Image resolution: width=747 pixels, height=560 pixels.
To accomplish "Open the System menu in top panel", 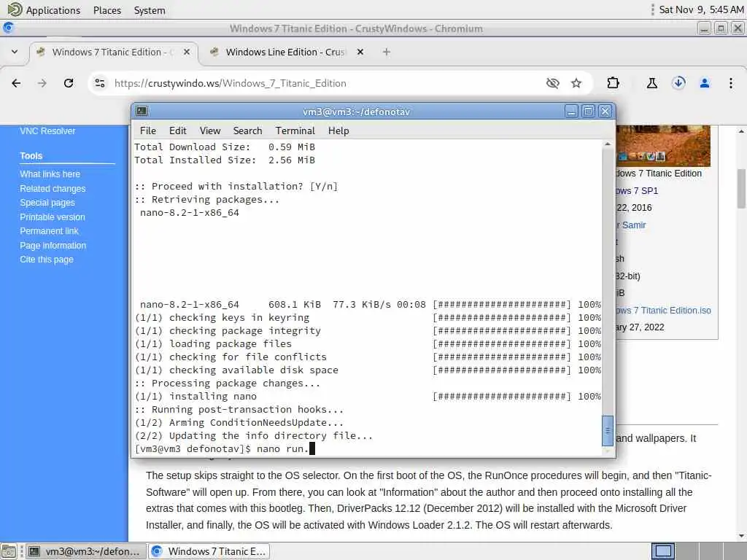I will (x=150, y=10).
